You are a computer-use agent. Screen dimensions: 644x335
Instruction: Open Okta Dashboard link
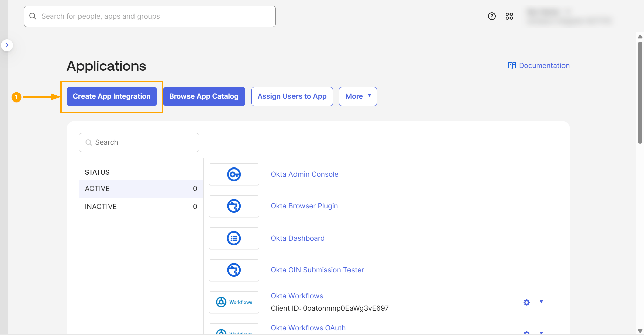[298, 238]
